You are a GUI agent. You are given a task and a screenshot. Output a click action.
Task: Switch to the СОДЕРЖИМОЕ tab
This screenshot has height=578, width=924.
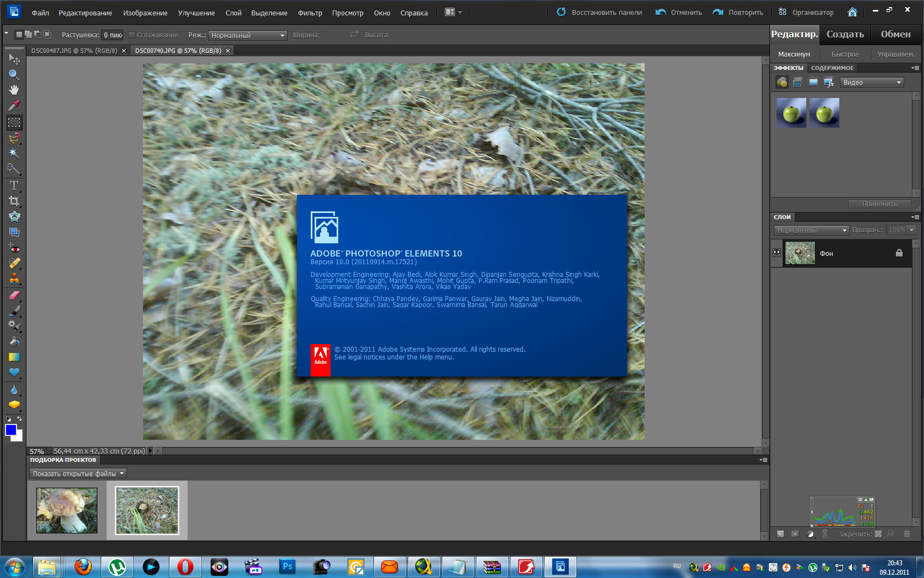(834, 68)
